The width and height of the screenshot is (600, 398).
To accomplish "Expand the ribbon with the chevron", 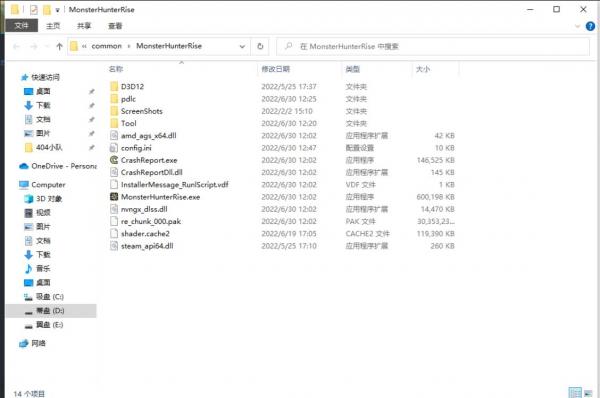I will [577, 26].
